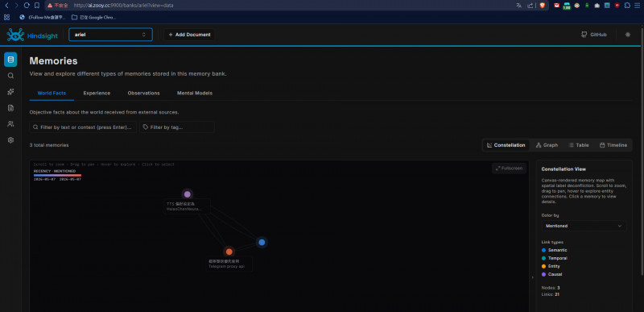Select the Graph view mode
This screenshot has width=644, height=312.
tap(547, 145)
